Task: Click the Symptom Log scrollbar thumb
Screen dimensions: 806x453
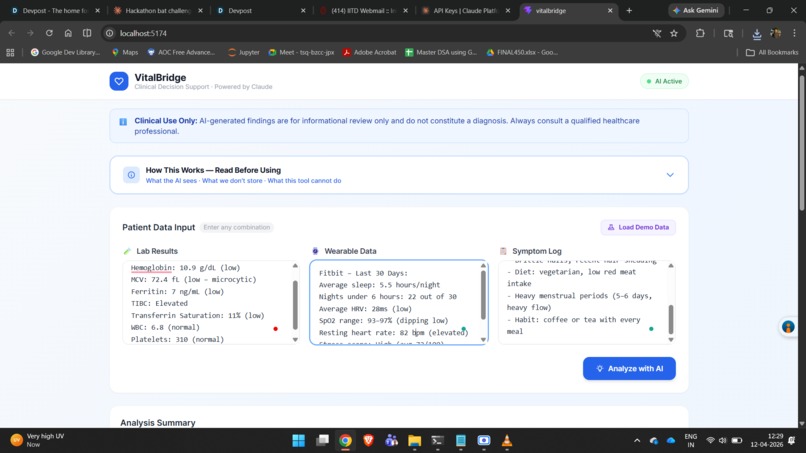Action: 671,319
